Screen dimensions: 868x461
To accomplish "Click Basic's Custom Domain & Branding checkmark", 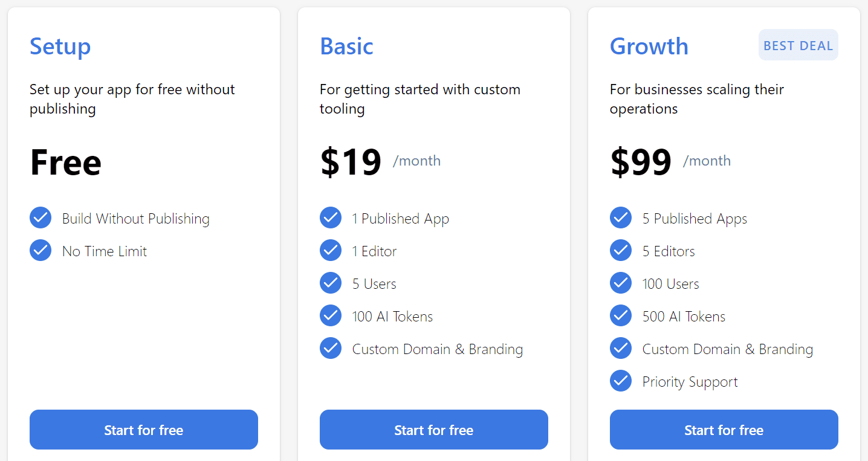I will tap(331, 347).
